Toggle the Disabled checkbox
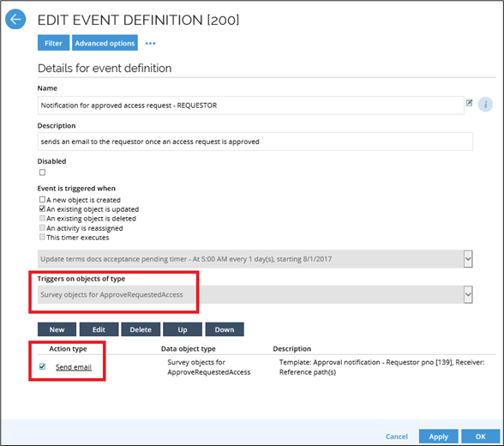 click(43, 172)
